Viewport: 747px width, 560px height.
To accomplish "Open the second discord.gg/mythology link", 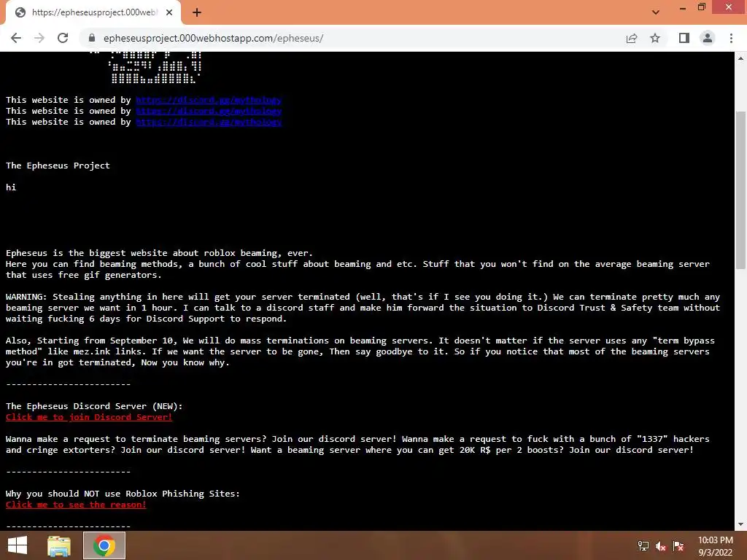I will tap(209, 111).
